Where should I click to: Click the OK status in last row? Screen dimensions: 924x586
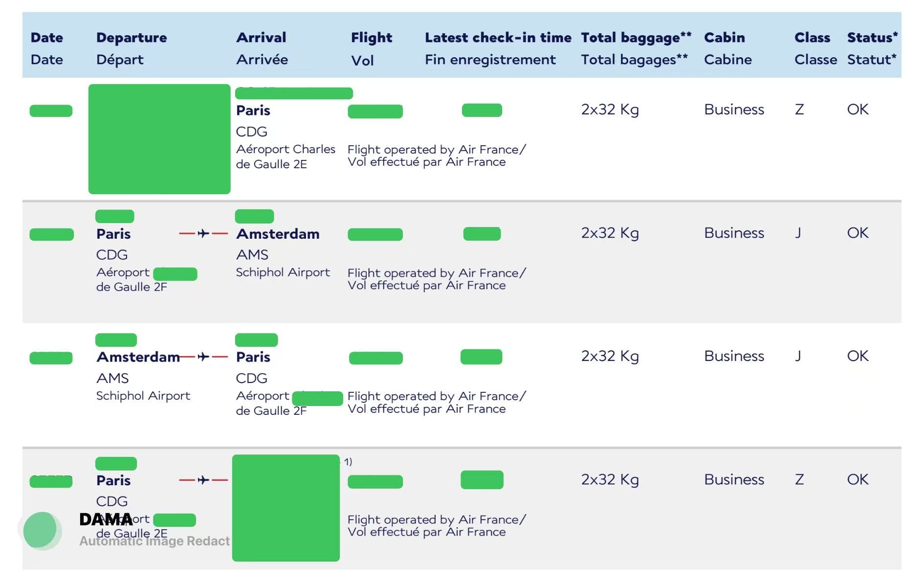click(x=858, y=479)
